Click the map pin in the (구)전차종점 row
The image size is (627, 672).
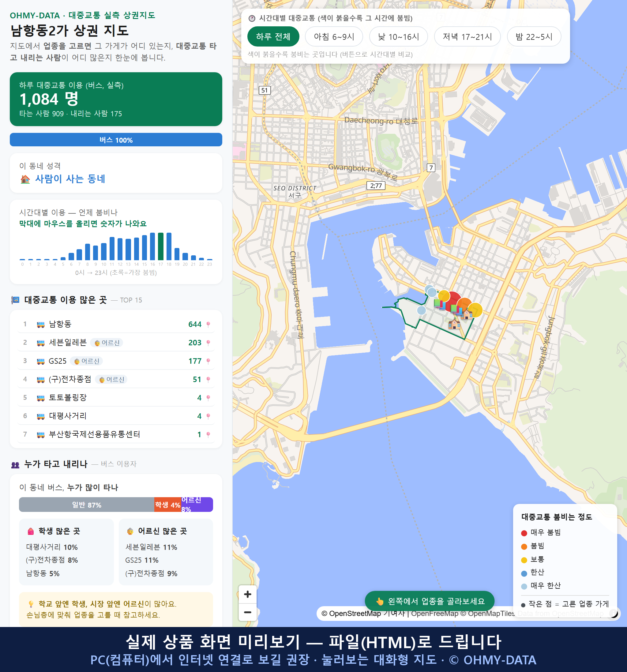208,379
